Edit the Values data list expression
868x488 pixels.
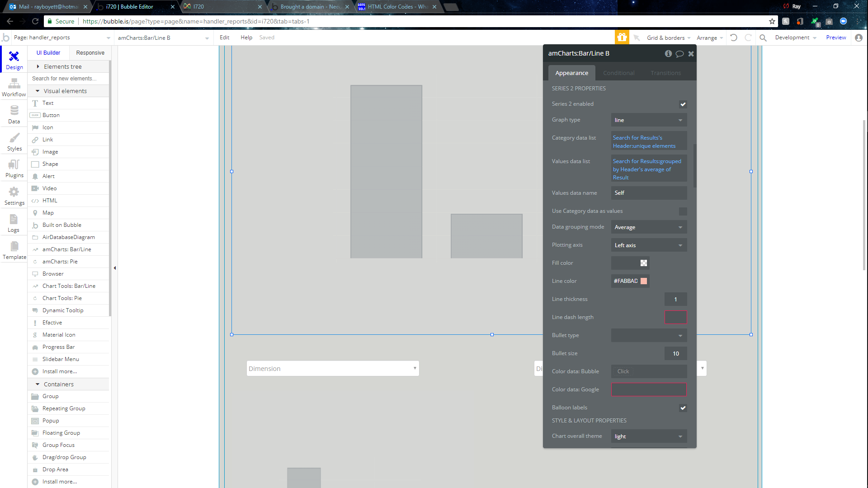click(649, 169)
